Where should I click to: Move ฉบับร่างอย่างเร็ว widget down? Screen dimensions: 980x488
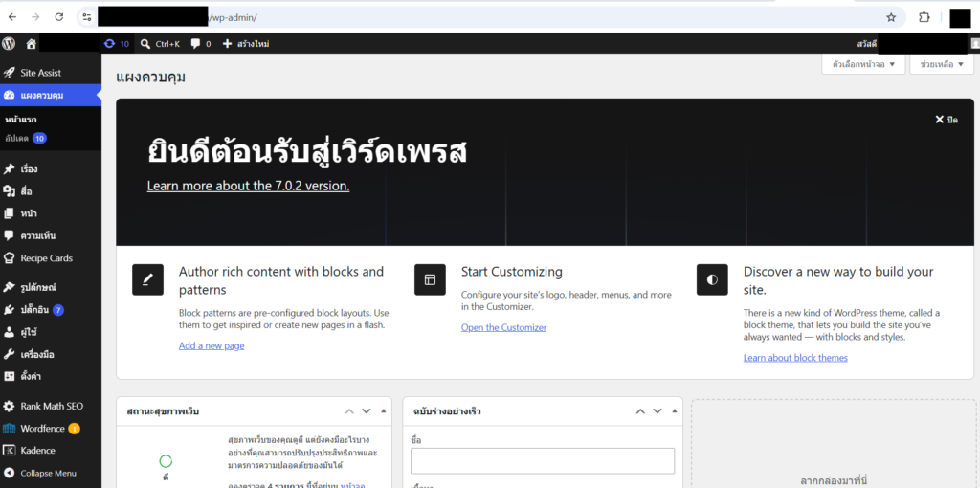tap(657, 411)
